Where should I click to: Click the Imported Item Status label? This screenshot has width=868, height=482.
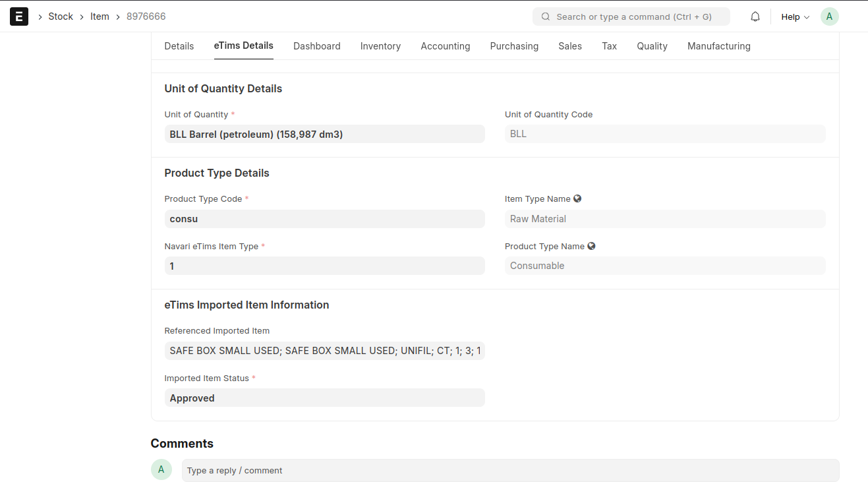207,378
